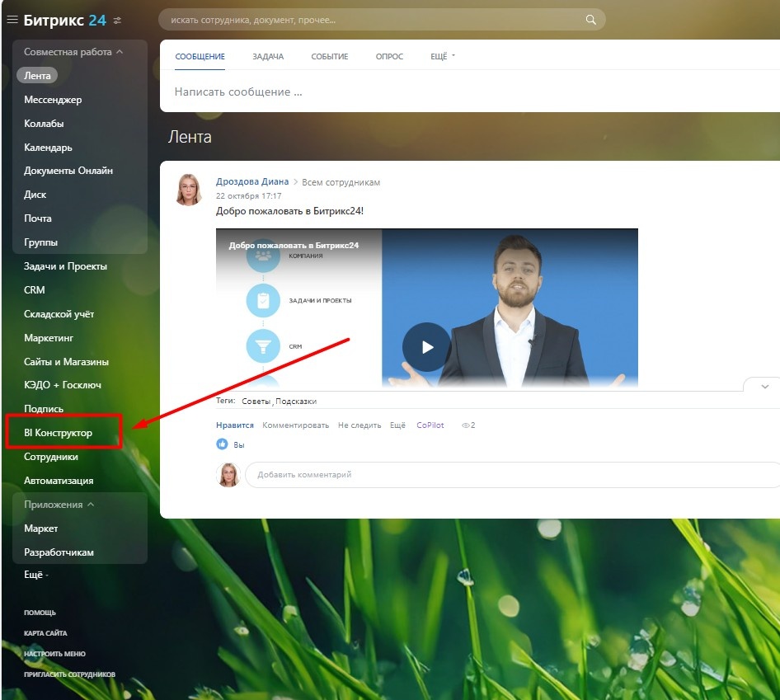Collapse the Приложения section

tap(59, 505)
